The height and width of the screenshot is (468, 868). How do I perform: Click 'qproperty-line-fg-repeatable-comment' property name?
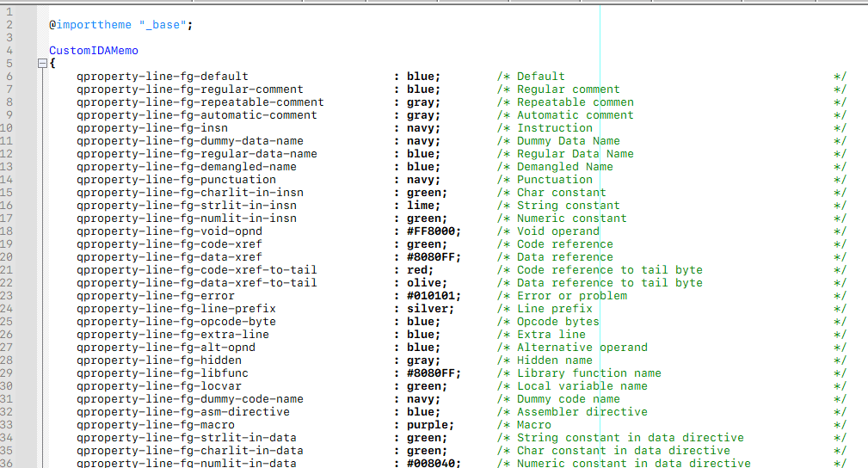click(x=200, y=102)
